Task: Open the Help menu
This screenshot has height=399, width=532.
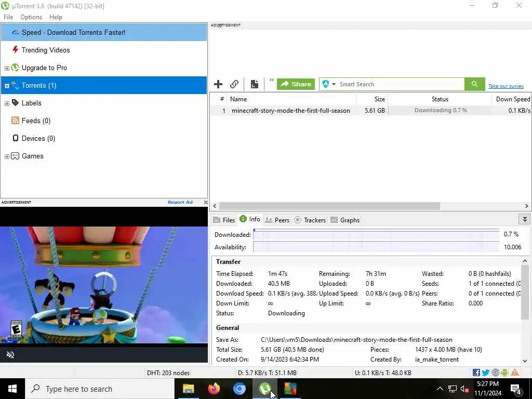Action: click(56, 17)
